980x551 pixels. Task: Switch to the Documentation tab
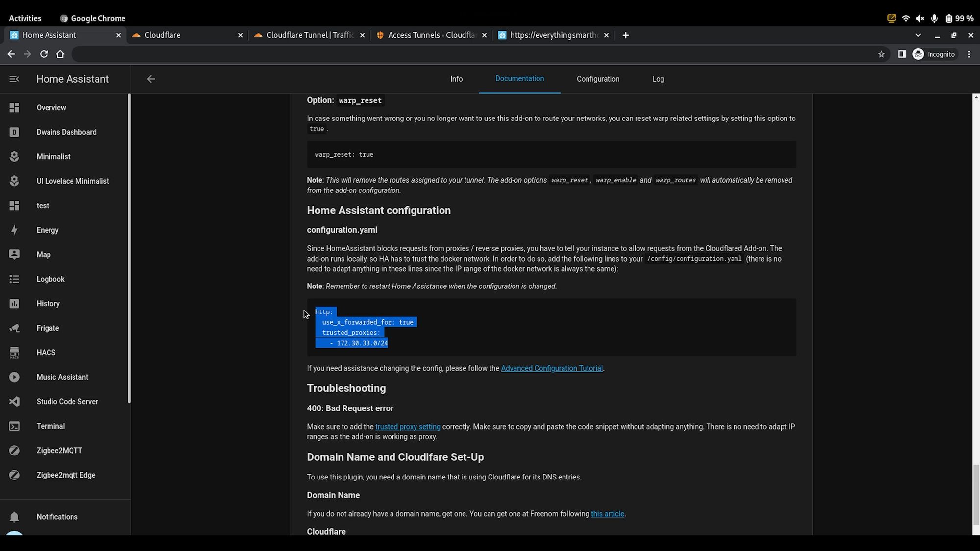point(519,79)
